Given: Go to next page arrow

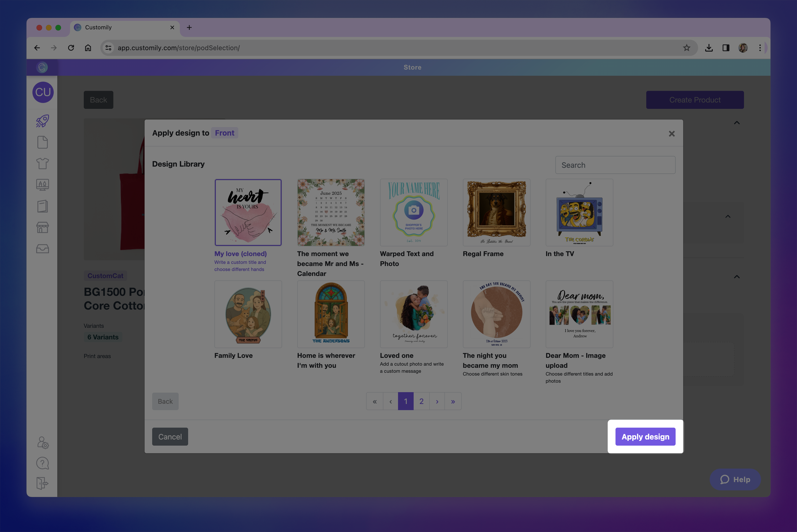Looking at the screenshot, I should point(437,401).
